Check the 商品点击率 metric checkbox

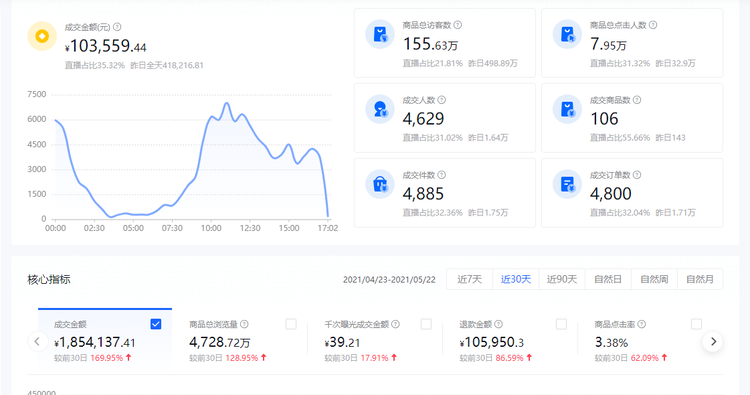(696, 324)
